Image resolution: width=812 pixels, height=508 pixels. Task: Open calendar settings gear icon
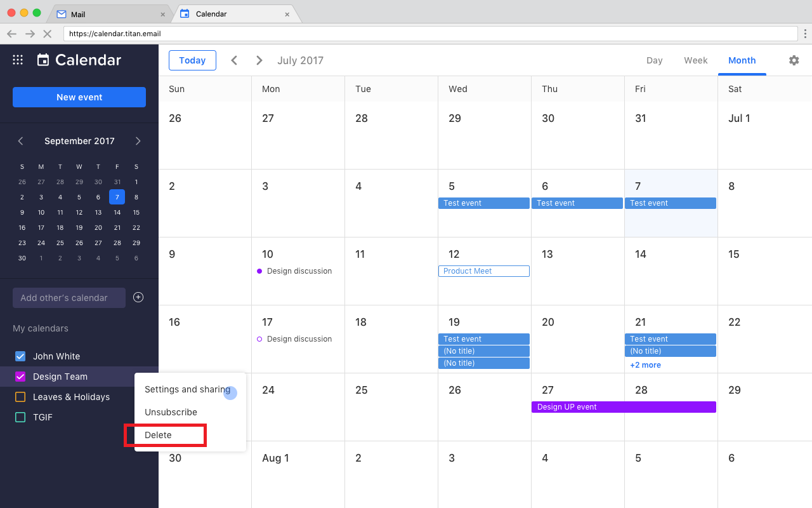[x=794, y=60]
